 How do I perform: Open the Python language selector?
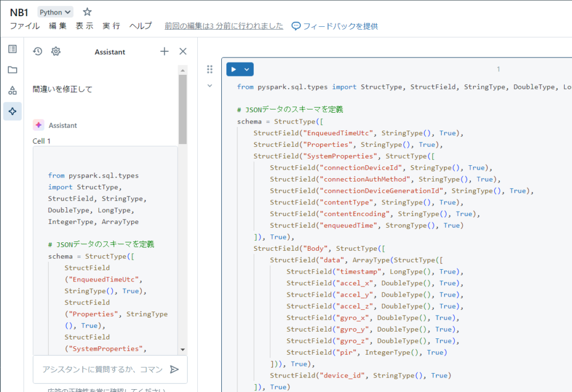click(55, 12)
